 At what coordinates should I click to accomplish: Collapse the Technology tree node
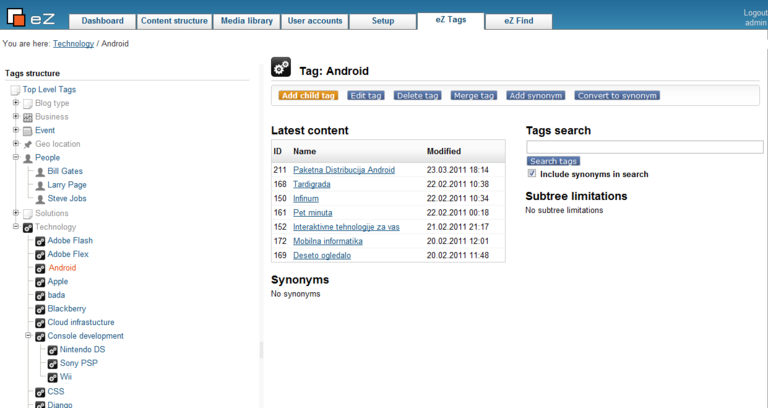click(16, 227)
